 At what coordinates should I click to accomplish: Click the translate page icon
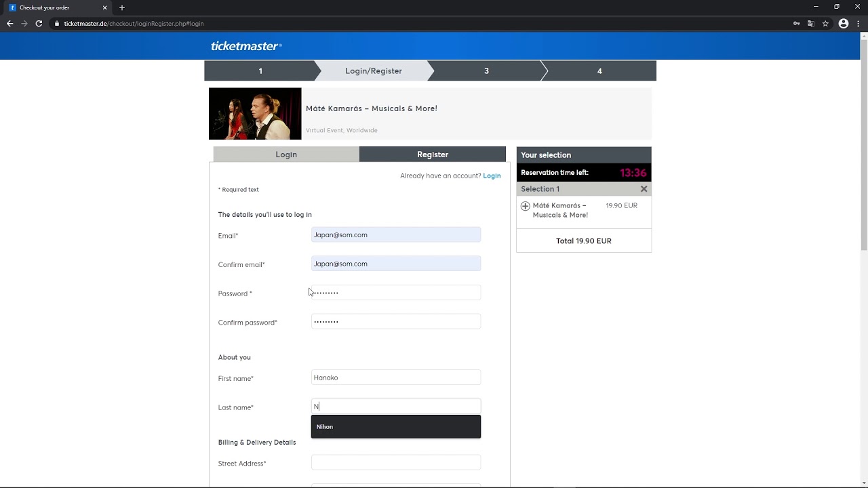click(x=810, y=24)
